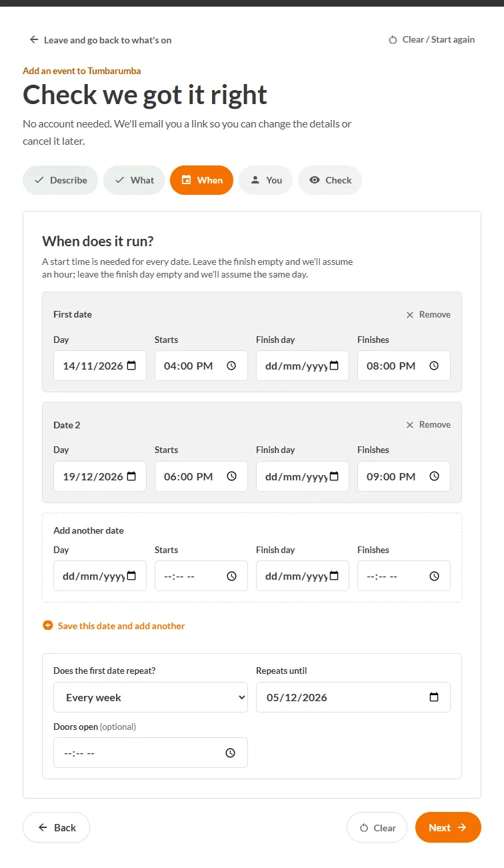This screenshot has width=504, height=868.
Task: Open calendar picker for Date 2 Day
Action: 131,476
